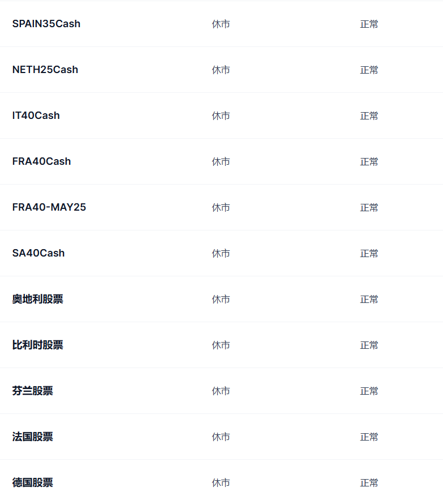Select 休市 status next to SA40Cash
The width and height of the screenshot is (443, 504).
pyautogui.click(x=221, y=254)
